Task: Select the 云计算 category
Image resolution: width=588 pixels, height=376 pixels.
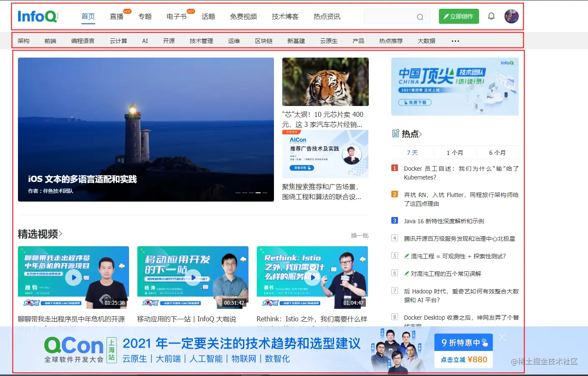Action: tap(119, 41)
